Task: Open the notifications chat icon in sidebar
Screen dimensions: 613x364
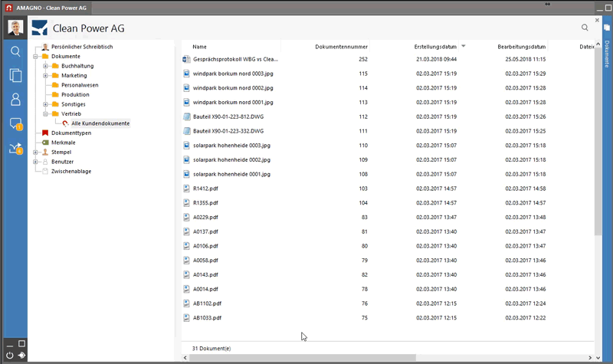Action: 15,124
